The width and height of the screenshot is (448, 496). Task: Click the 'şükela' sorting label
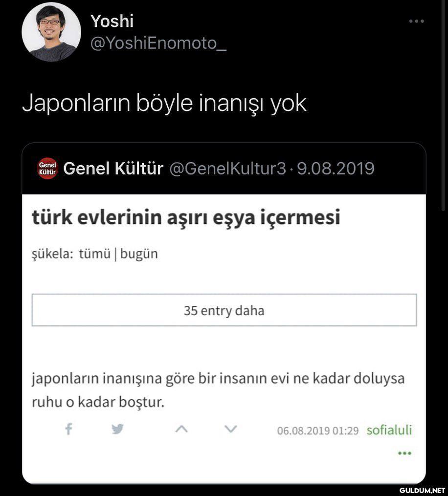pos(51,254)
